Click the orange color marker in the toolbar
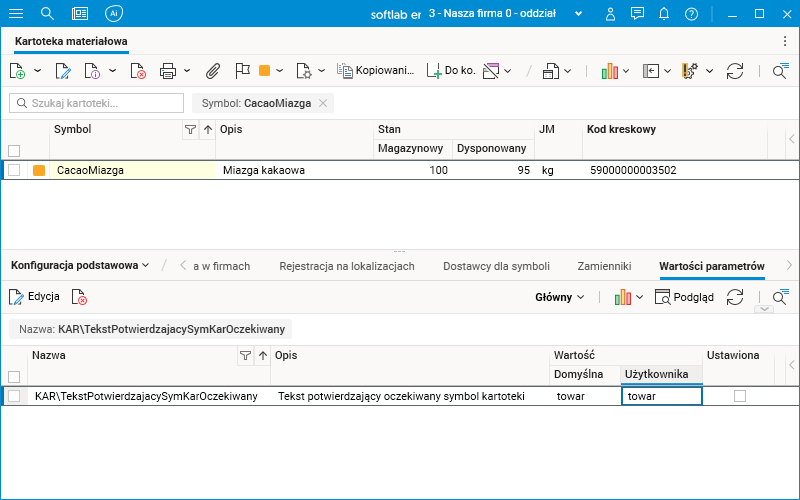Image resolution: width=800 pixels, height=500 pixels. pos(265,71)
